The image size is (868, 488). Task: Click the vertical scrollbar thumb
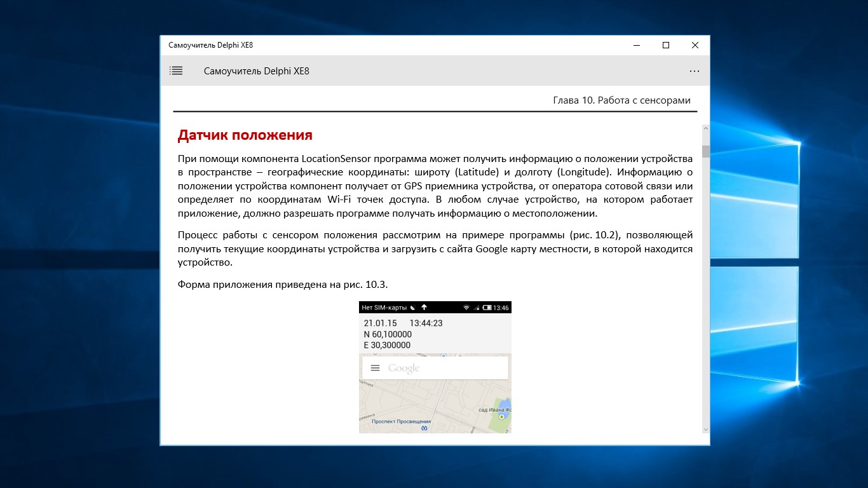[x=705, y=151]
